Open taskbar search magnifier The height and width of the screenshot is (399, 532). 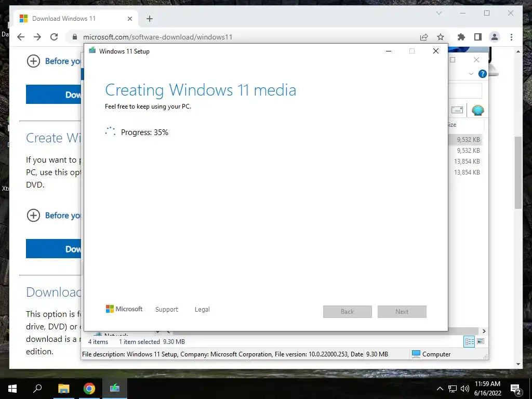point(37,389)
